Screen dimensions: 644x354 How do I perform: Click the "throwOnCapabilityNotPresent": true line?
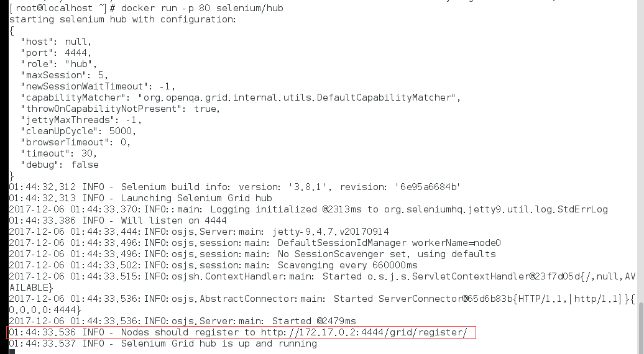pos(121,109)
